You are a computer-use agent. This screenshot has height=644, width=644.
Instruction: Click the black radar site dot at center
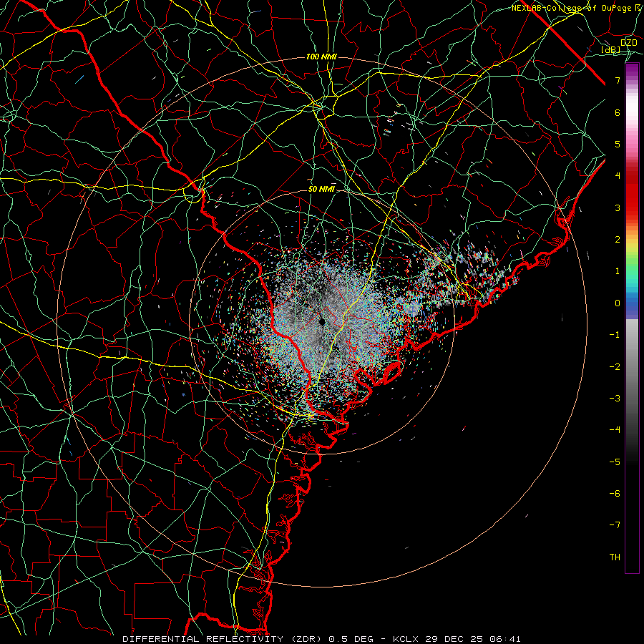(323, 321)
